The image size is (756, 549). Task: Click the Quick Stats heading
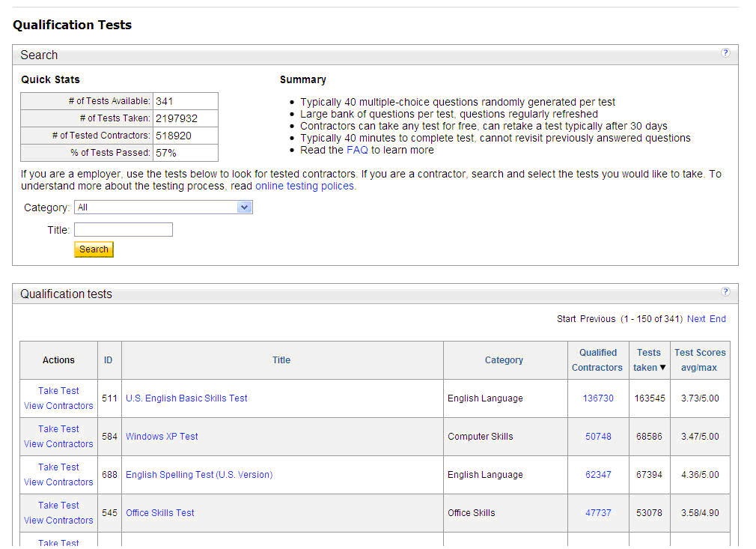pyautogui.click(x=51, y=79)
